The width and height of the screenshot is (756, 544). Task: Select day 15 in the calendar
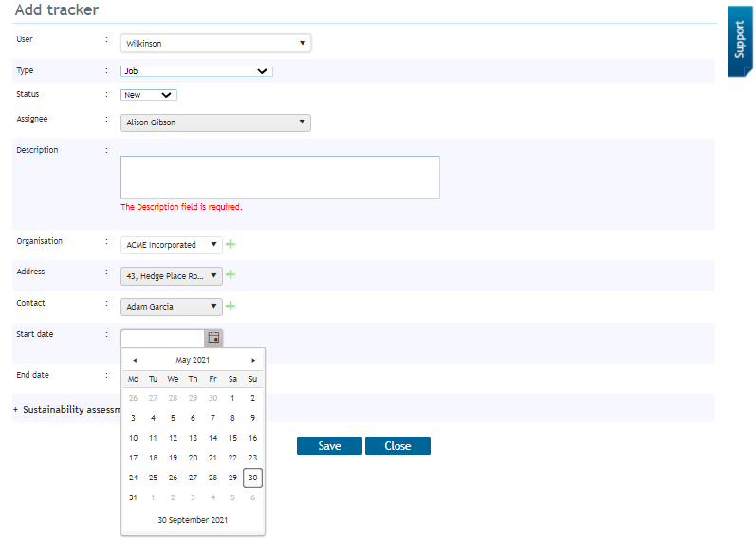[232, 438]
